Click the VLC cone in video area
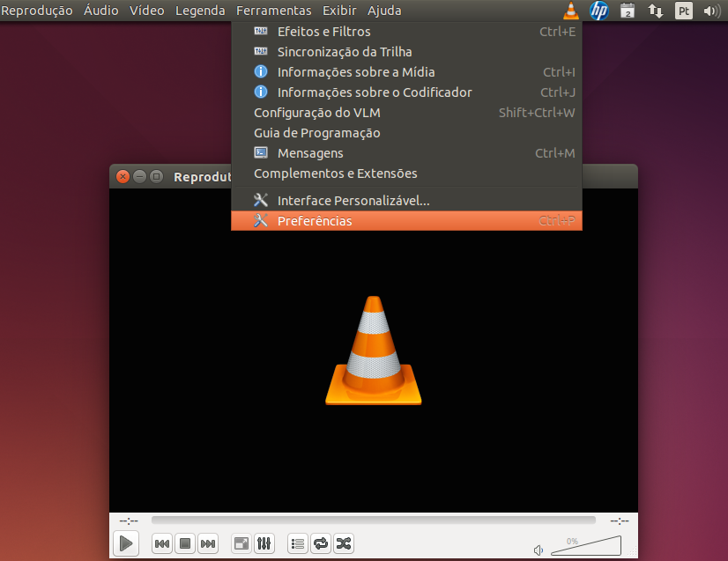The width and height of the screenshot is (728, 561). (x=374, y=351)
